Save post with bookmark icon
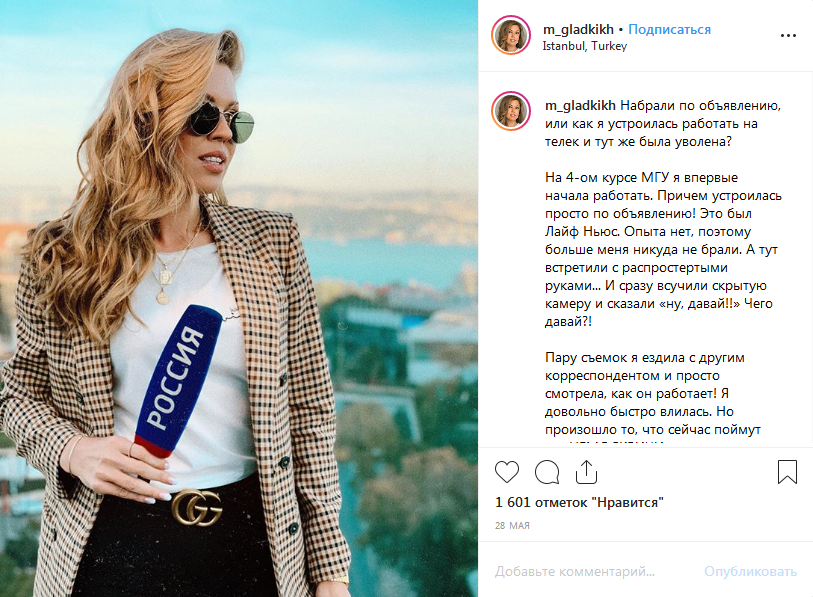 787,472
